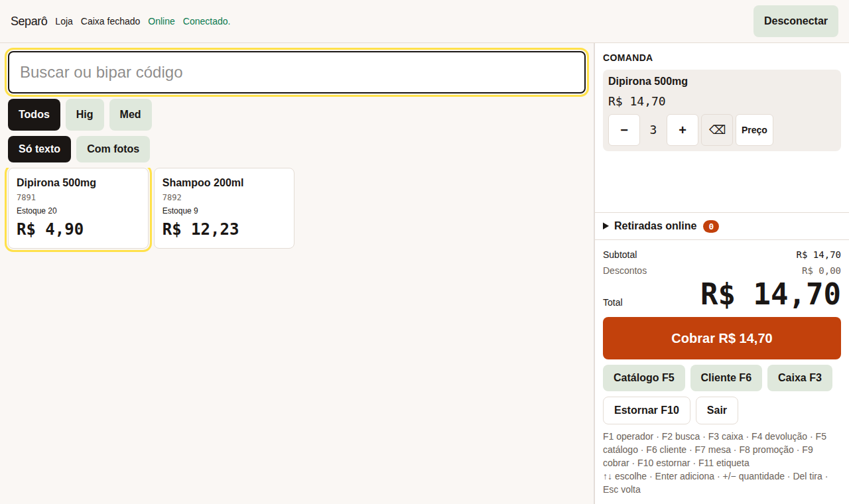This screenshot has height=504, width=849.
Task: Charge the order with Cobrar R$ 14,70
Action: point(722,338)
